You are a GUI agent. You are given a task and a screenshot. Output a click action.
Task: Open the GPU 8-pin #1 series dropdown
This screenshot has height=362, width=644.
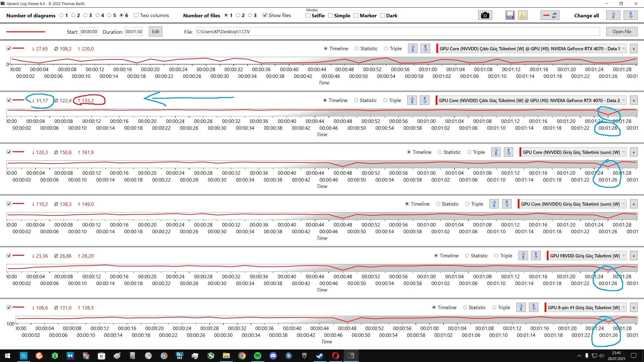pos(624,307)
